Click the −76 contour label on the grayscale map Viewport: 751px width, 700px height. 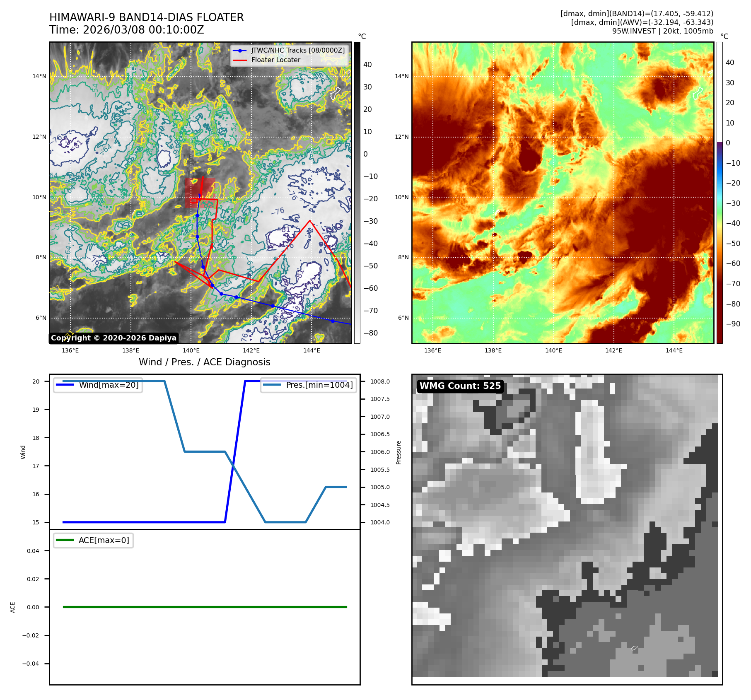tap(278, 211)
